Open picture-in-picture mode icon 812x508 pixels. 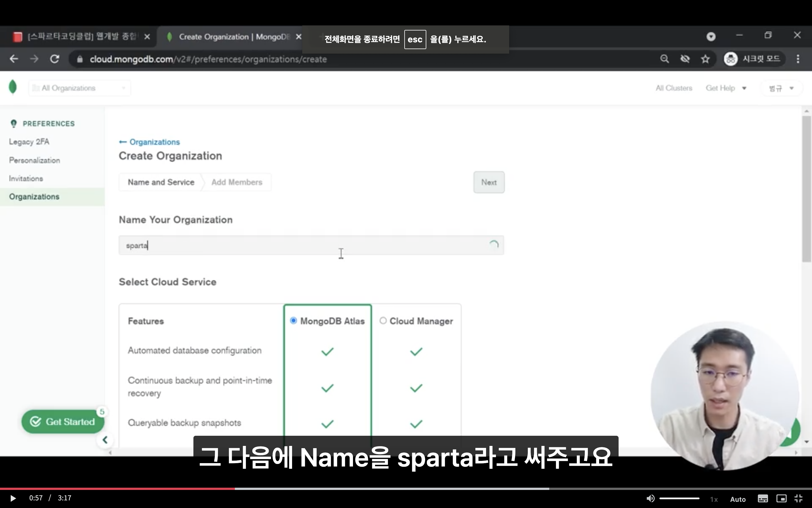782,499
